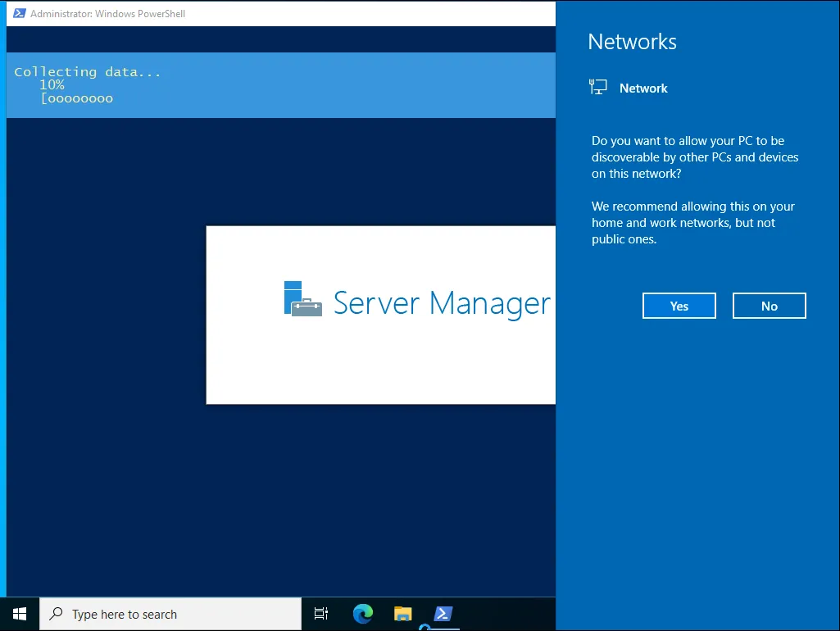Click the Server Manager toolbox logo
Viewport: 840px width, 631px height.
pos(302,299)
